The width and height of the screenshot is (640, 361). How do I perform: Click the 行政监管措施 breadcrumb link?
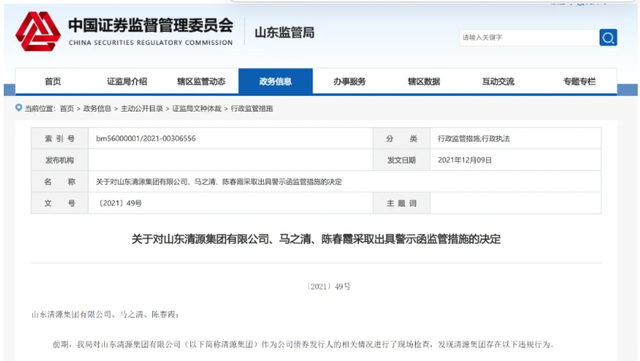(252, 109)
